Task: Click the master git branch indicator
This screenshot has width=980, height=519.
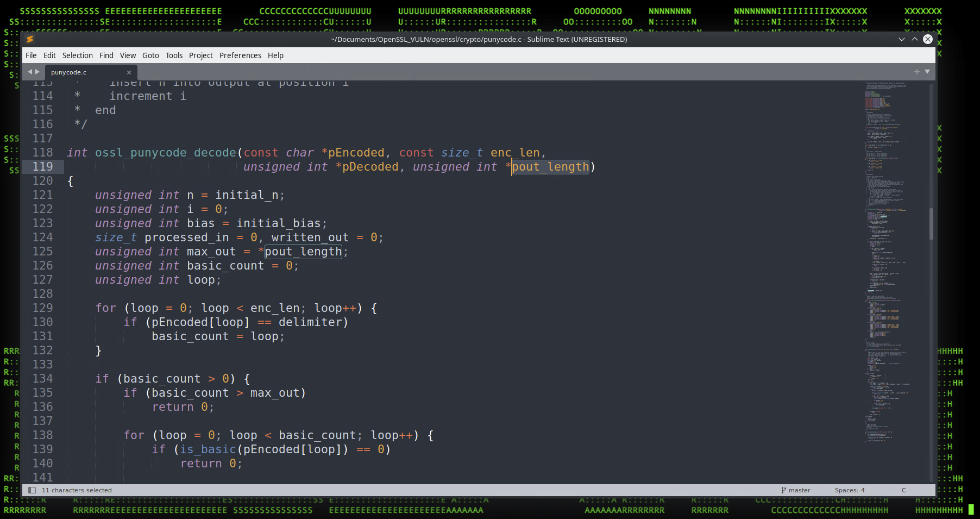Action: [795, 490]
